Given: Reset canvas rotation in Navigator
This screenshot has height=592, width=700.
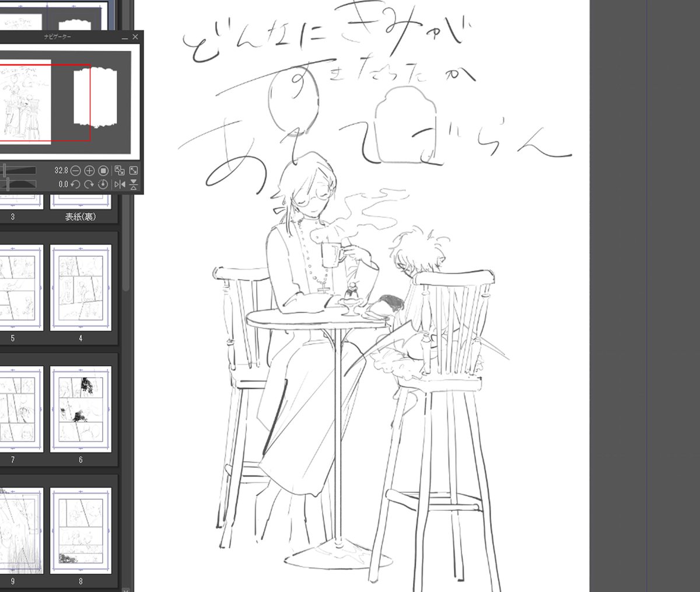Looking at the screenshot, I should 103,184.
